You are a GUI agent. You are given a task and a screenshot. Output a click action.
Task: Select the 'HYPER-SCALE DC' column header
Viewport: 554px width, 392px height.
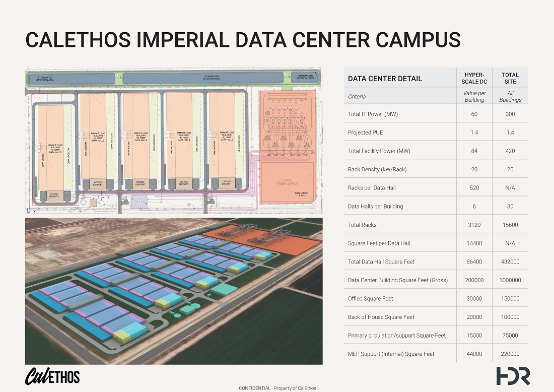click(474, 78)
